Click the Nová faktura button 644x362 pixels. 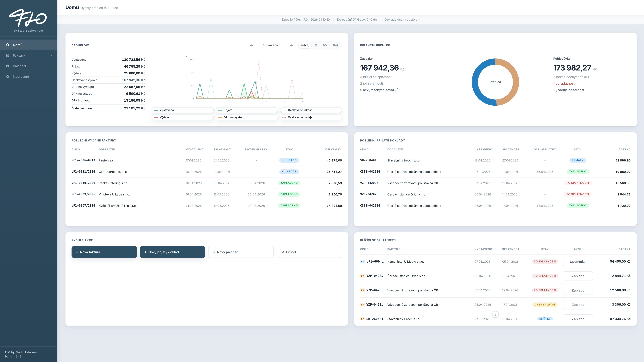(x=104, y=252)
